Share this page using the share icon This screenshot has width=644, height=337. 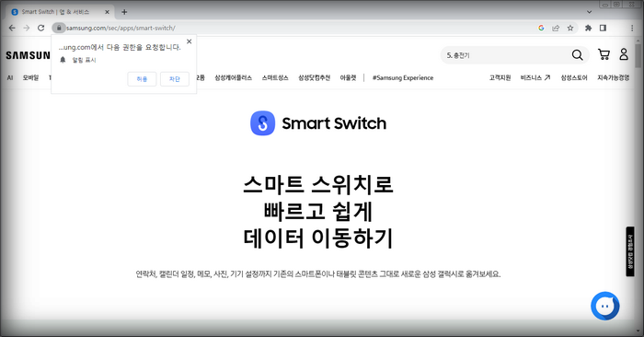tap(556, 28)
